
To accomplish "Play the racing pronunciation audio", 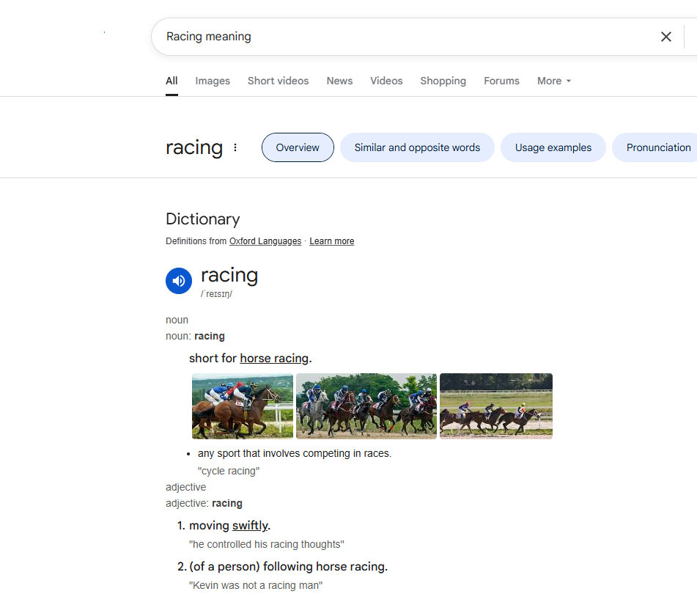I will [179, 281].
